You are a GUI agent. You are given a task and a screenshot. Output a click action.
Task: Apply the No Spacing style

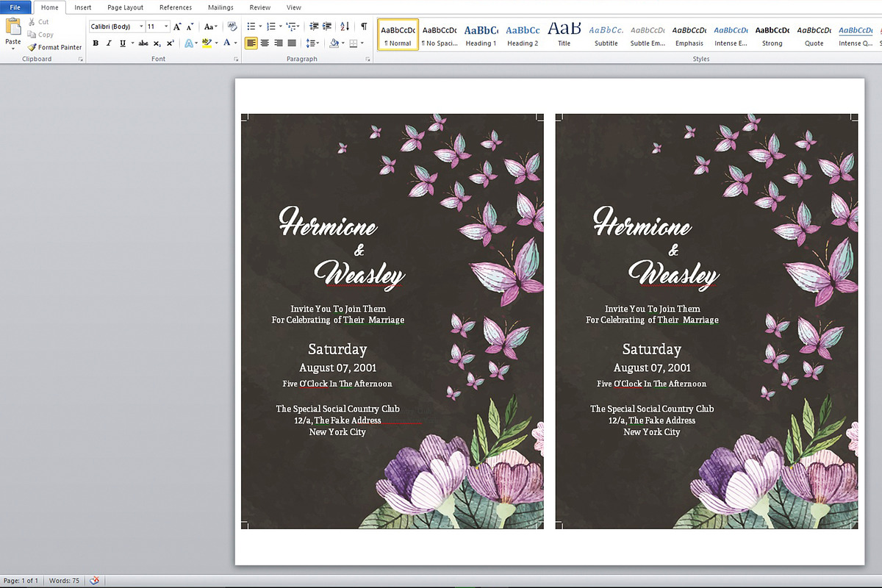click(x=440, y=35)
